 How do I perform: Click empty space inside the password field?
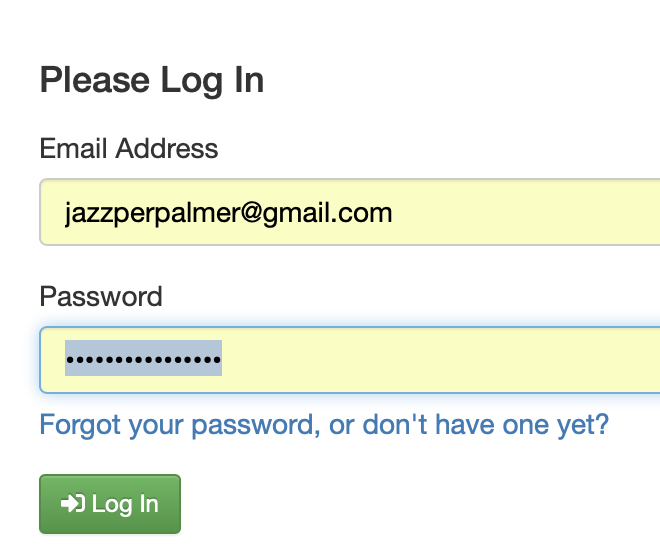point(442,360)
